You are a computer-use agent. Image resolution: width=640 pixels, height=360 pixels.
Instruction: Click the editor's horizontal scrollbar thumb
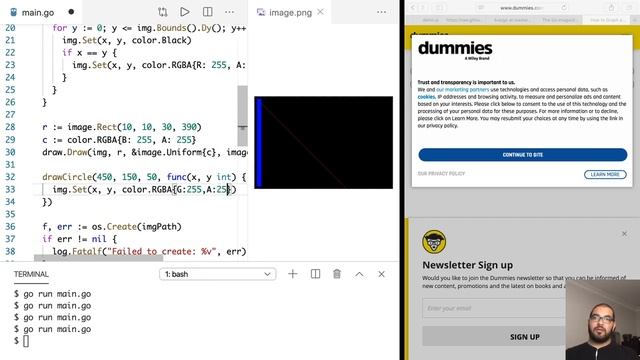(x=98, y=258)
